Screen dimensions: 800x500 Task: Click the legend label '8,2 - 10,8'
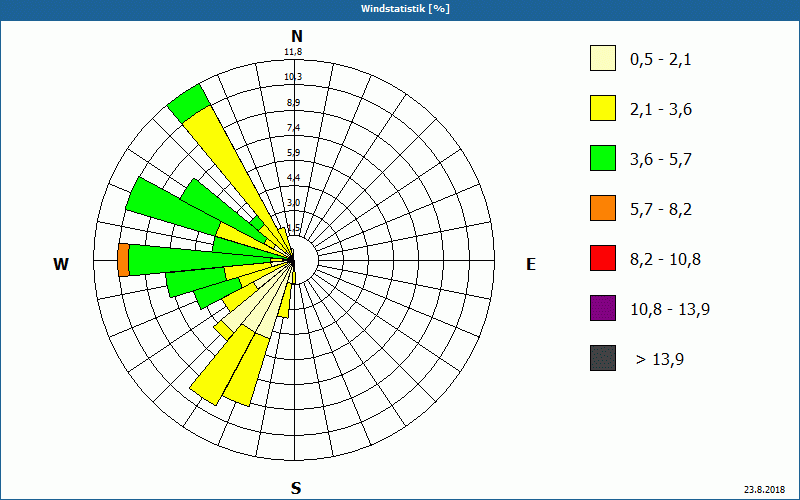point(665,260)
